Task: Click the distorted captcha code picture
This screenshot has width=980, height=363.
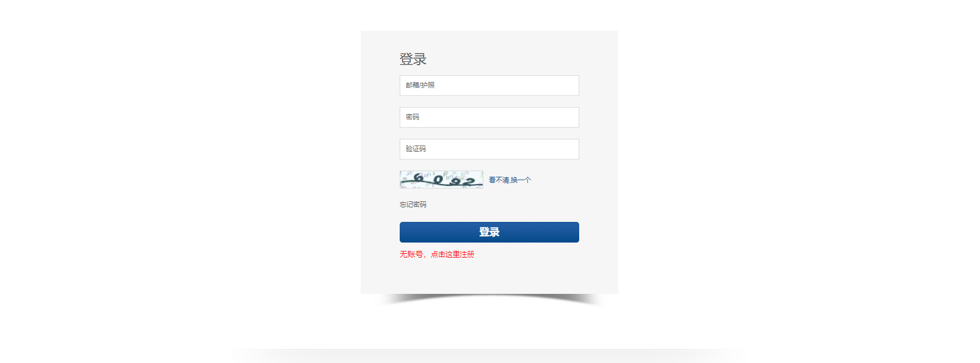Action: click(442, 180)
